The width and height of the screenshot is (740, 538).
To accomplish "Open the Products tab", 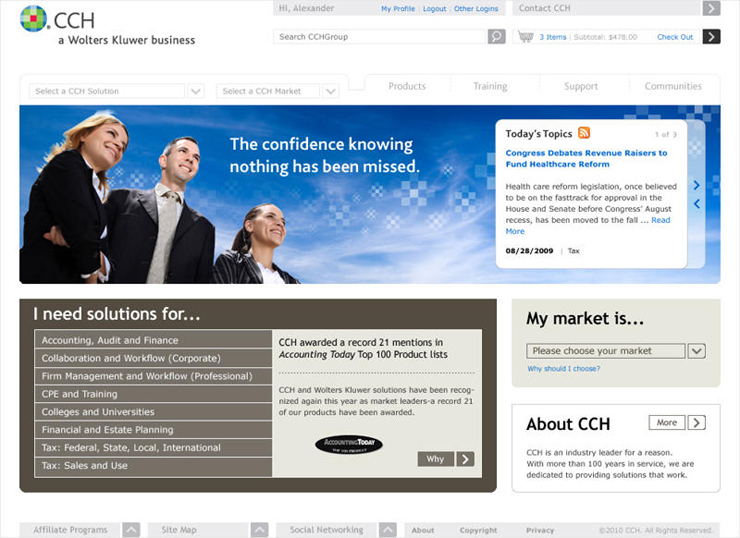I will click(x=407, y=86).
